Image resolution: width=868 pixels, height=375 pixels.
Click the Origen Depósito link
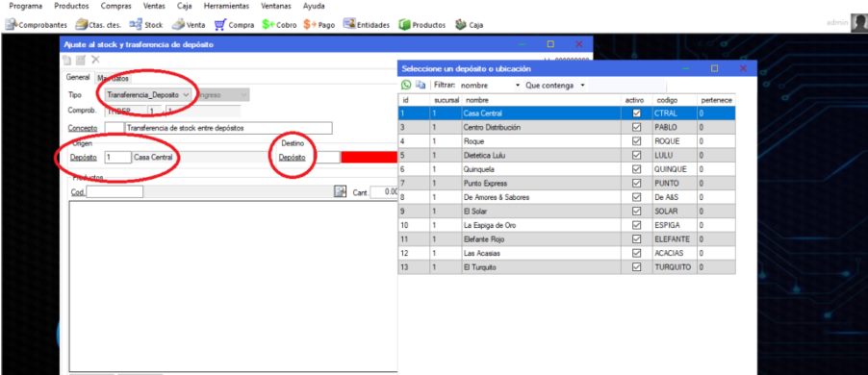[84, 158]
